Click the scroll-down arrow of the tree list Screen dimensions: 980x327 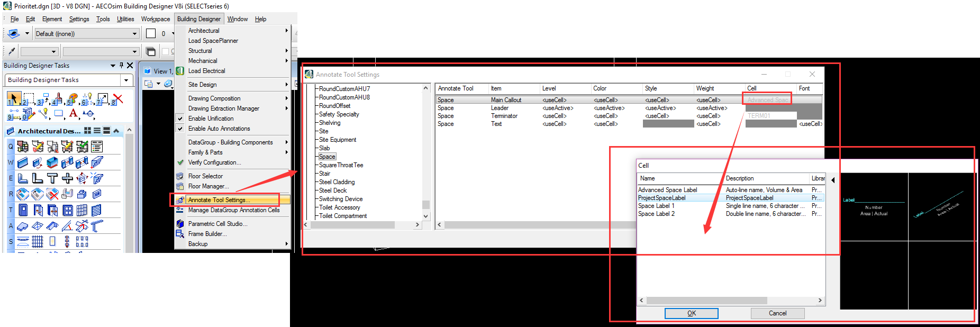click(x=425, y=216)
